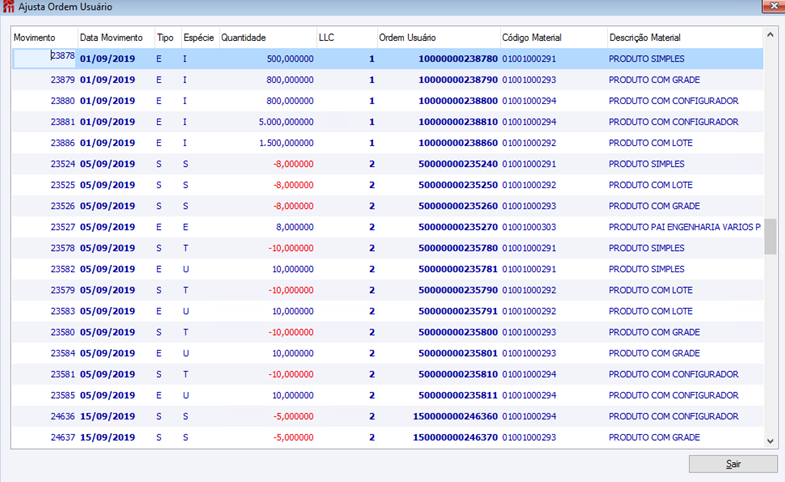Click ordem usuário 50000000235260

coord(458,206)
